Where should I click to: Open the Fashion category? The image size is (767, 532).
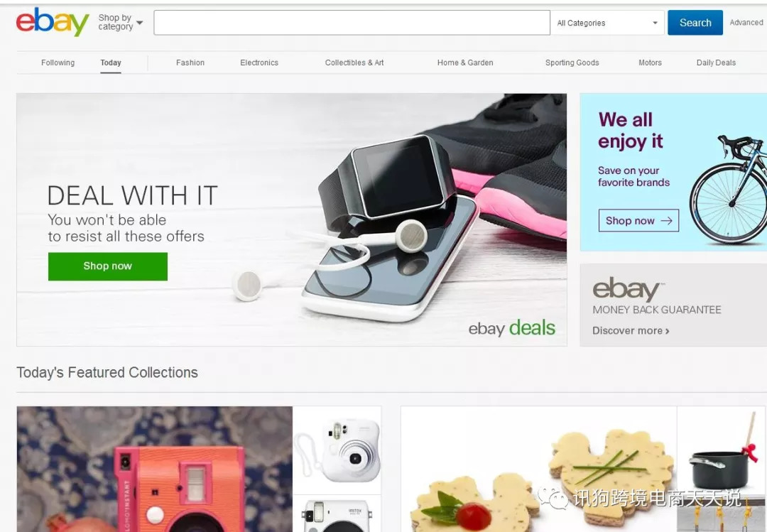pyautogui.click(x=190, y=63)
